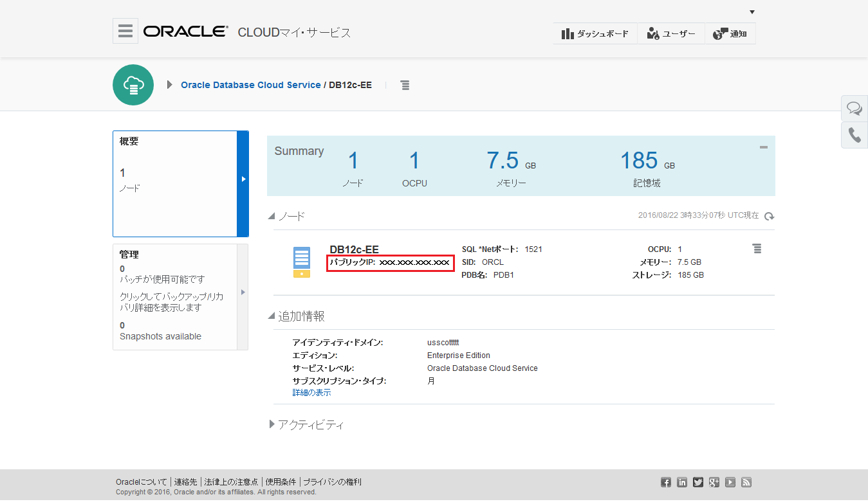Open the ユーザー users button
Image resolution: width=868 pixels, height=504 pixels.
[671, 33]
